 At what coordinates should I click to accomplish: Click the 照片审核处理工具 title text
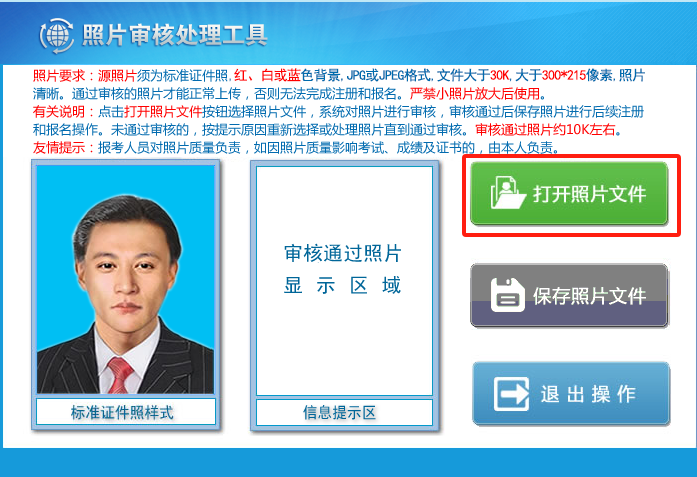[x=174, y=35]
